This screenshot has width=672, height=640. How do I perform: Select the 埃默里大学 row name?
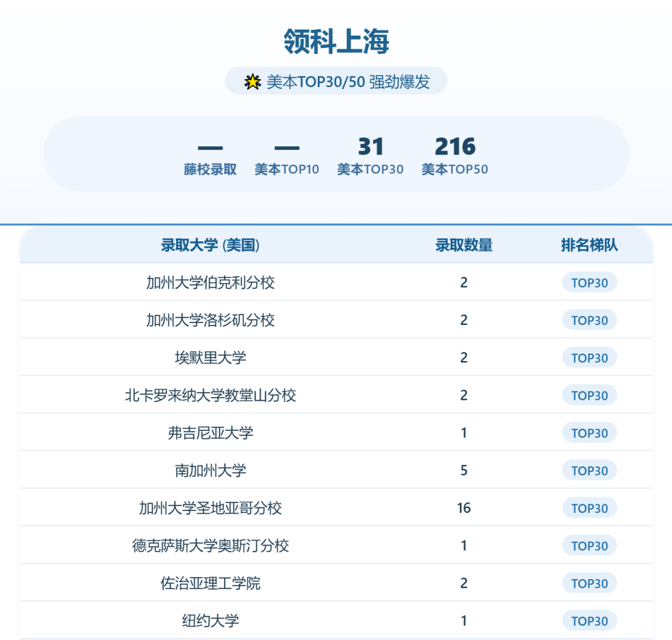pyautogui.click(x=210, y=358)
